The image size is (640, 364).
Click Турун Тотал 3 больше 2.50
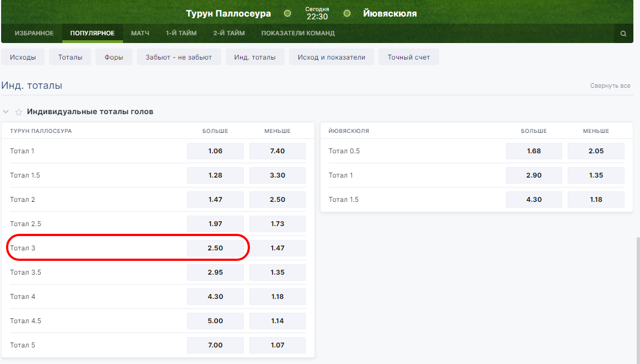point(216,248)
